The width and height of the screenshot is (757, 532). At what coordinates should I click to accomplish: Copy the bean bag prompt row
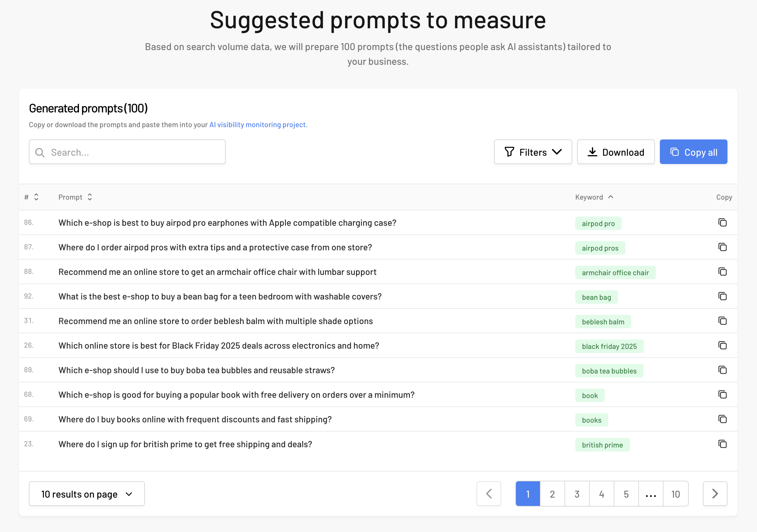click(x=722, y=296)
